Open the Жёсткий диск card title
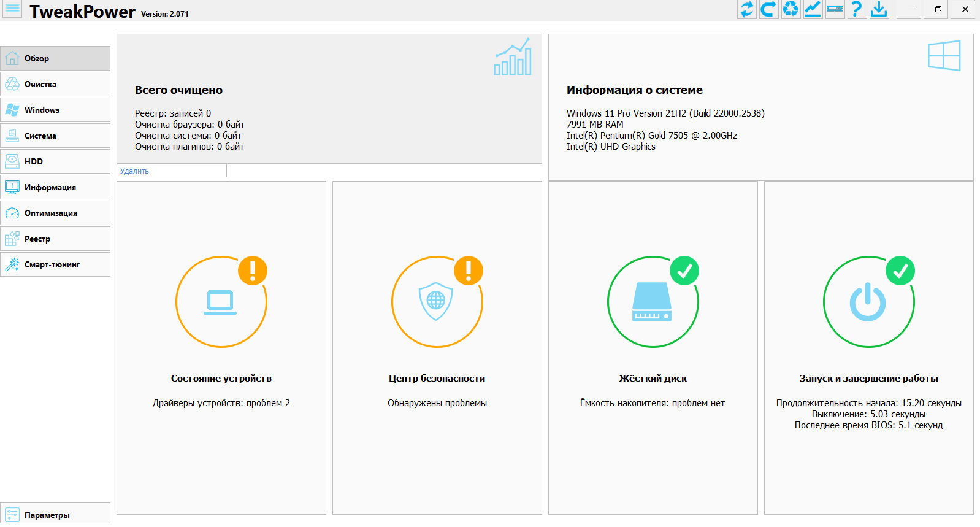 653,379
